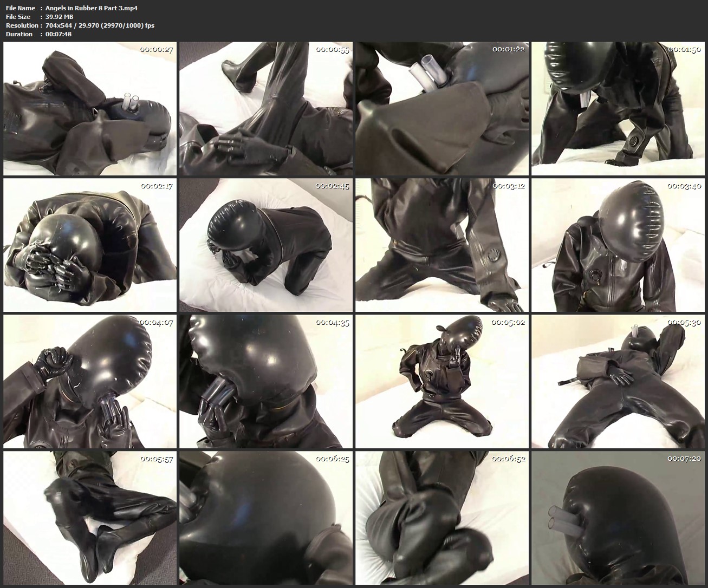This screenshot has height=588, width=708.
Task: Click the thumbnail timestamped 00:01:22
Action: coord(442,109)
